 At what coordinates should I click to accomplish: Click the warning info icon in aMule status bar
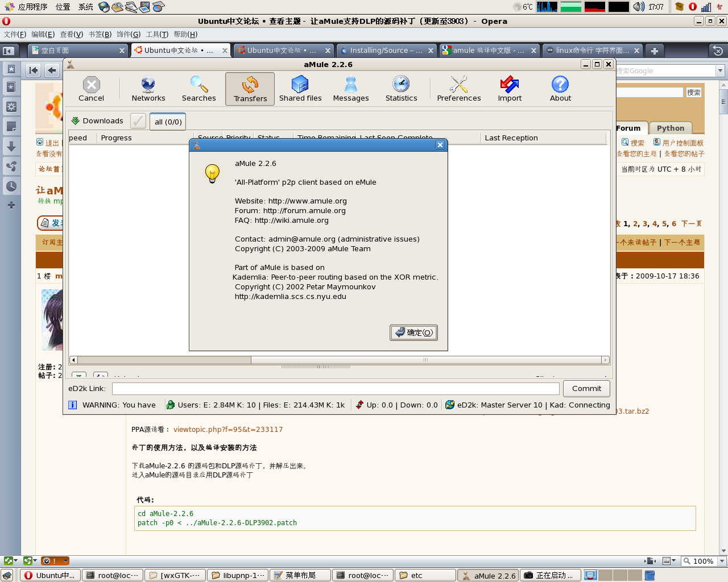(x=72, y=405)
